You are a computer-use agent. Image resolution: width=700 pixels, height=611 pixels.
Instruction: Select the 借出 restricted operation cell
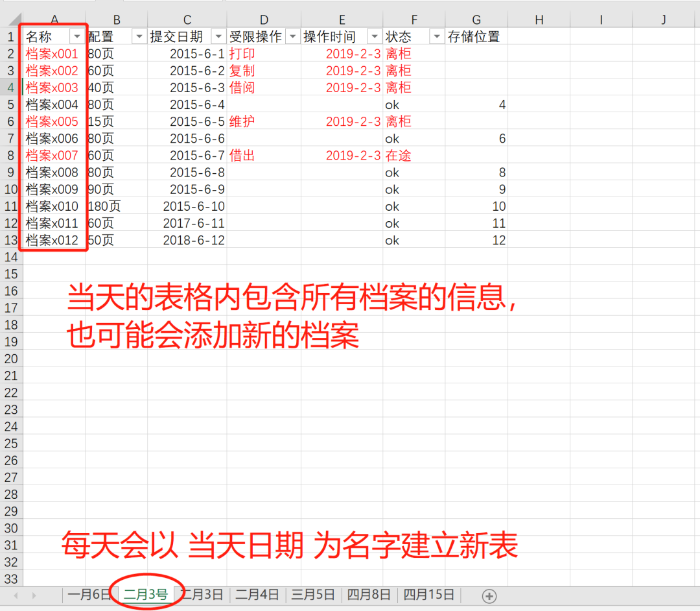click(x=264, y=156)
